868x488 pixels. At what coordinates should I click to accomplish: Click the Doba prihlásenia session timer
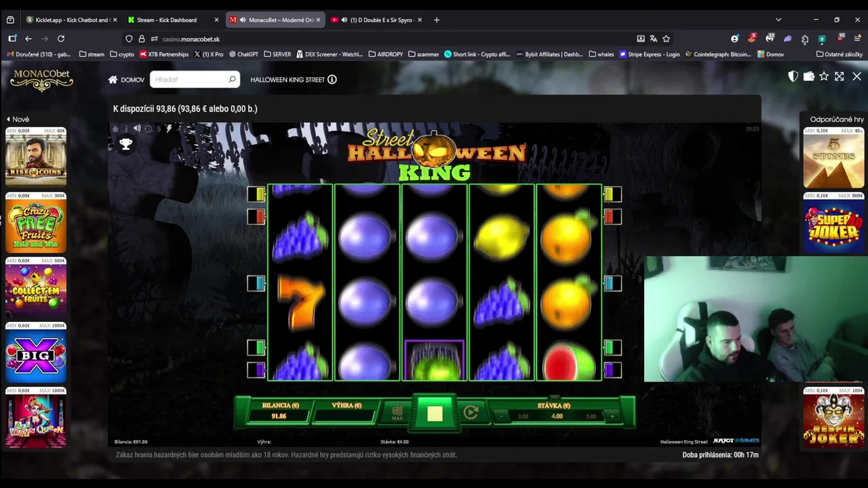(x=720, y=455)
